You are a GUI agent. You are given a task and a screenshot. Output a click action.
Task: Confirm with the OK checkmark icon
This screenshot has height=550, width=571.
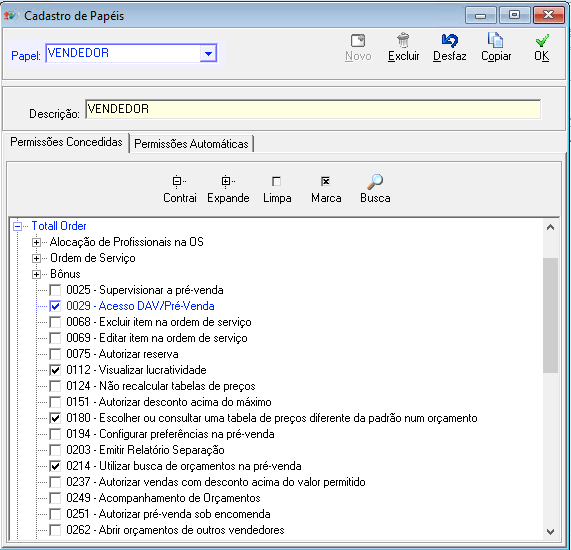pos(542,40)
